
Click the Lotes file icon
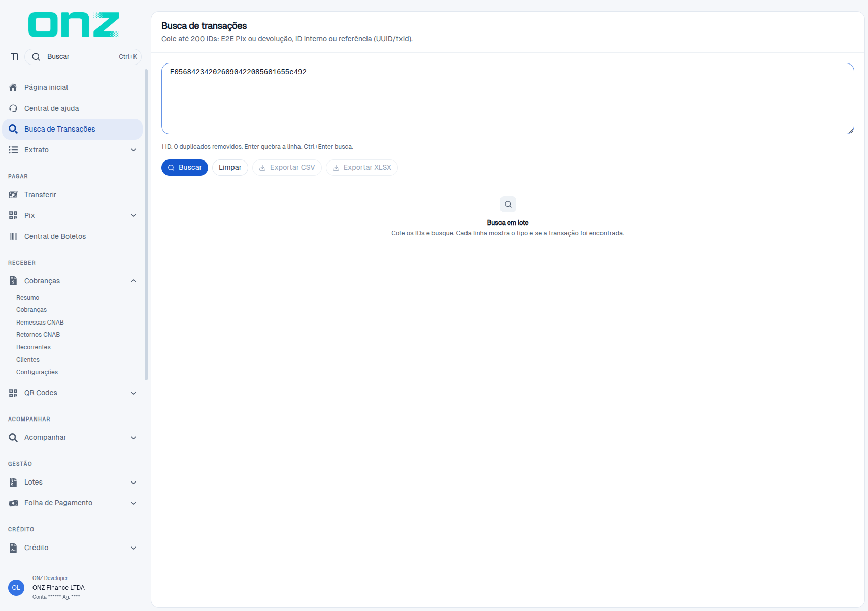tap(13, 482)
